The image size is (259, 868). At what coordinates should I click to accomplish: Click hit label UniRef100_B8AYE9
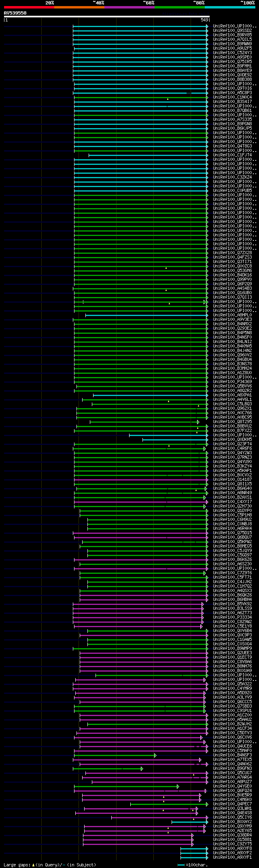click(x=232, y=70)
